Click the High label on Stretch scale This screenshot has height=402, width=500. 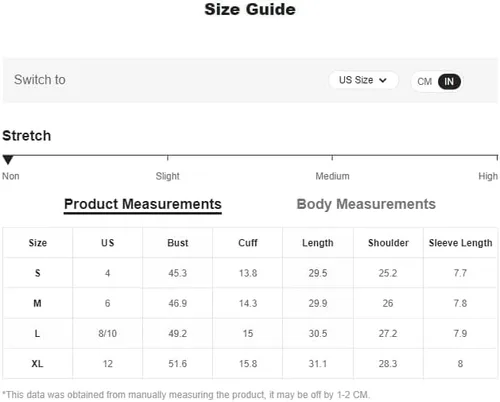pyautogui.click(x=488, y=176)
